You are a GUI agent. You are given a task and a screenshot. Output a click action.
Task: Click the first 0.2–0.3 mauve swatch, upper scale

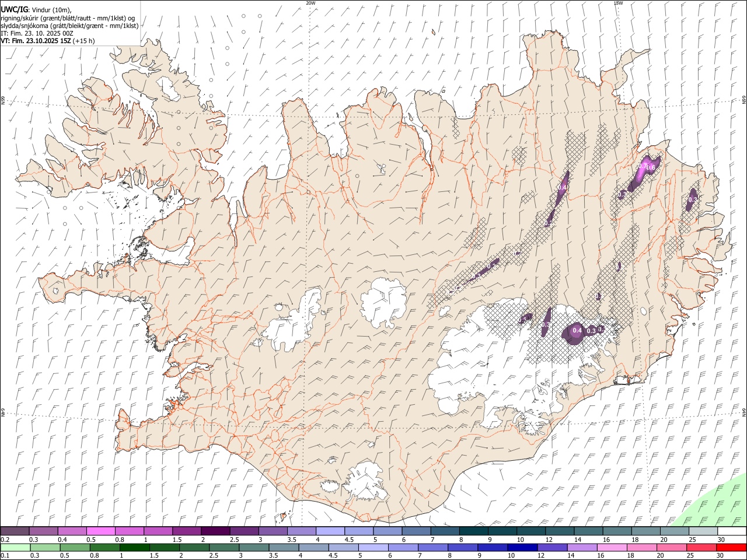[x=15, y=531]
